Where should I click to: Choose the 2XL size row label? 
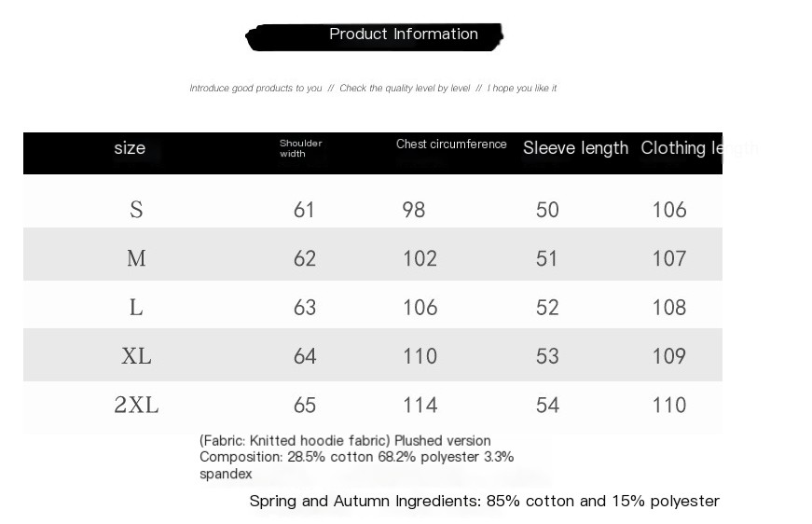[x=136, y=405]
